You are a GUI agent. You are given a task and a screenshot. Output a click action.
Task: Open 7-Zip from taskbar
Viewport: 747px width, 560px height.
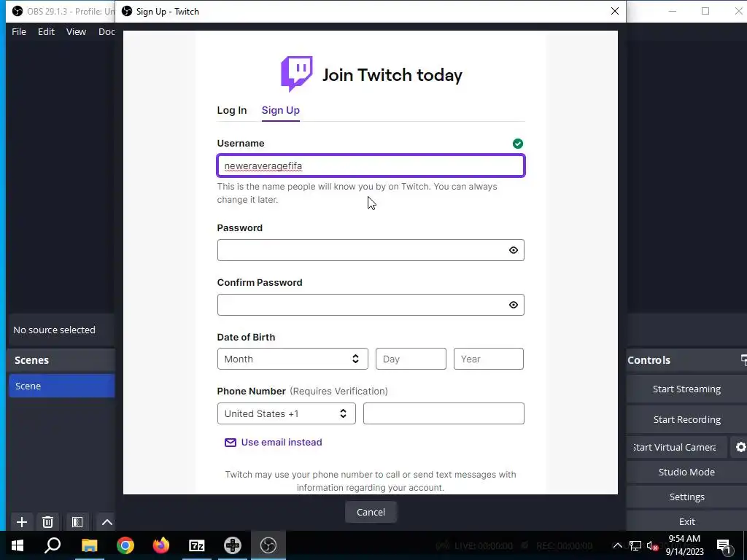(197, 545)
